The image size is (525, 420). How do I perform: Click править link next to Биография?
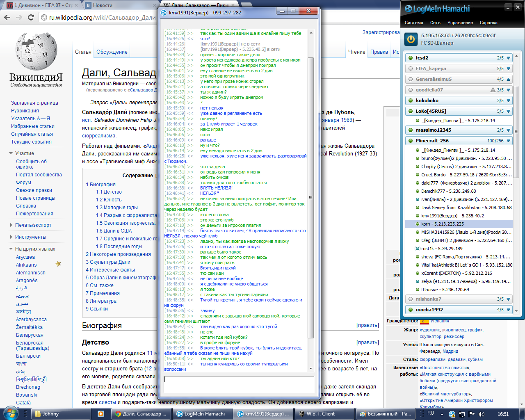point(367,325)
